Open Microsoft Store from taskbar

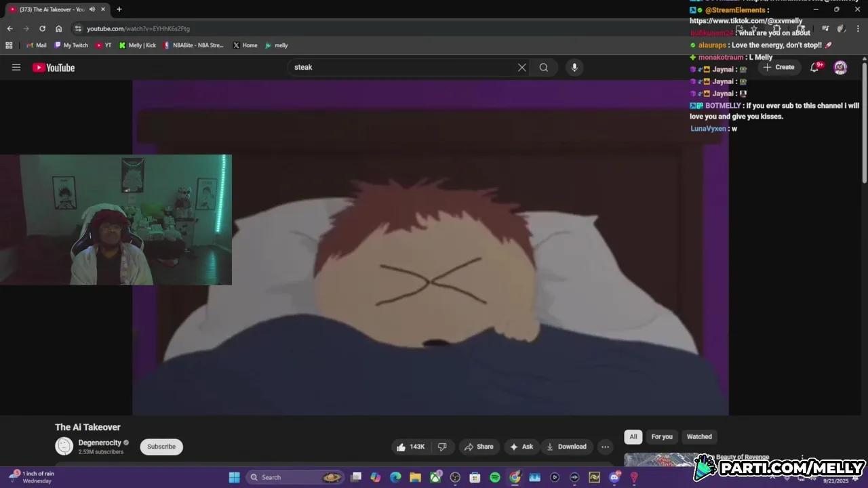tap(475, 477)
